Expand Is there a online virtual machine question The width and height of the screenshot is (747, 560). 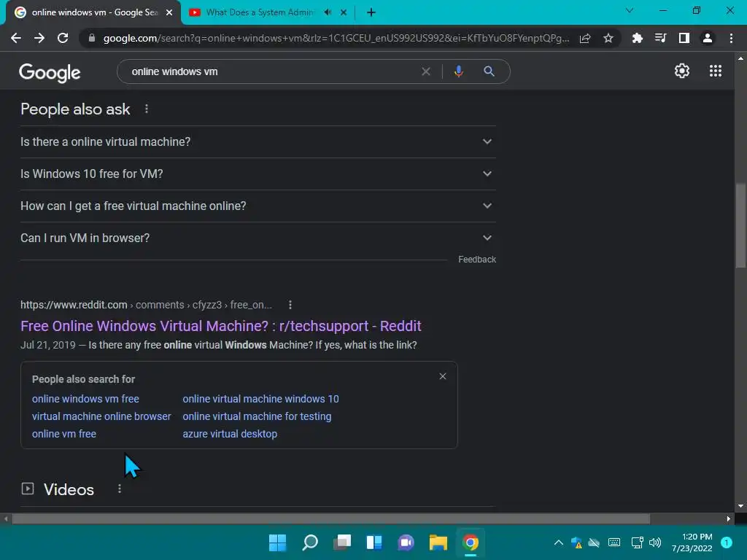click(258, 141)
